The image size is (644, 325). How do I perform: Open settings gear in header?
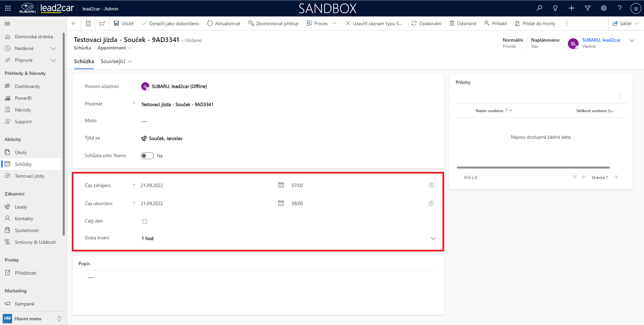tap(604, 8)
